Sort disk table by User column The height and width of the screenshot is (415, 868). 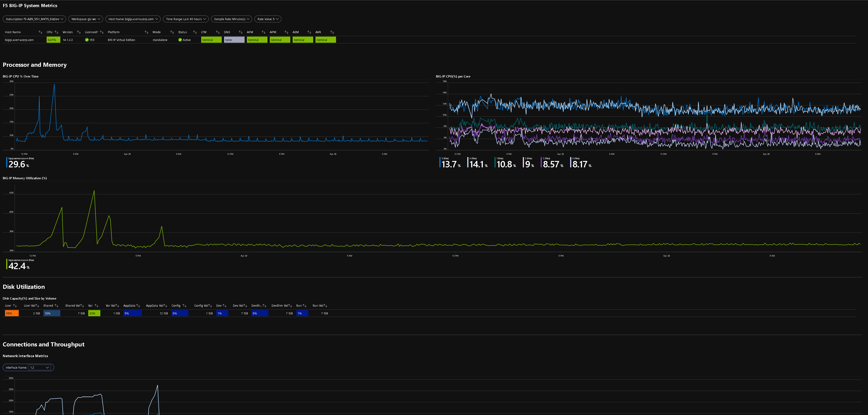tap(15, 305)
